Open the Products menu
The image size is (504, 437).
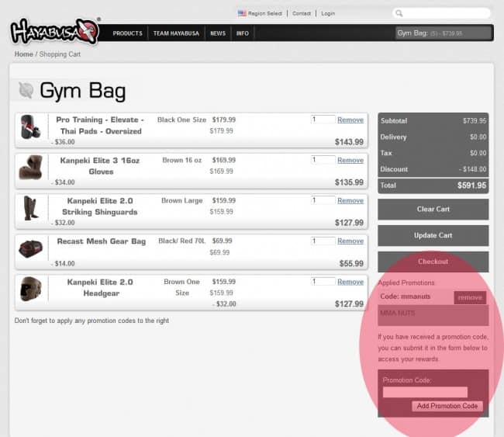[x=127, y=33]
